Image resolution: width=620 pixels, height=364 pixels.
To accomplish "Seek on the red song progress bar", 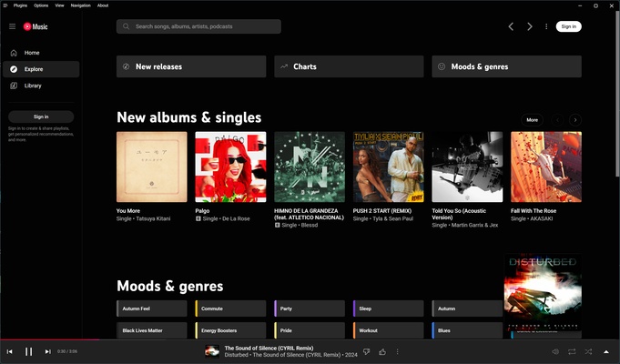I will point(310,339).
